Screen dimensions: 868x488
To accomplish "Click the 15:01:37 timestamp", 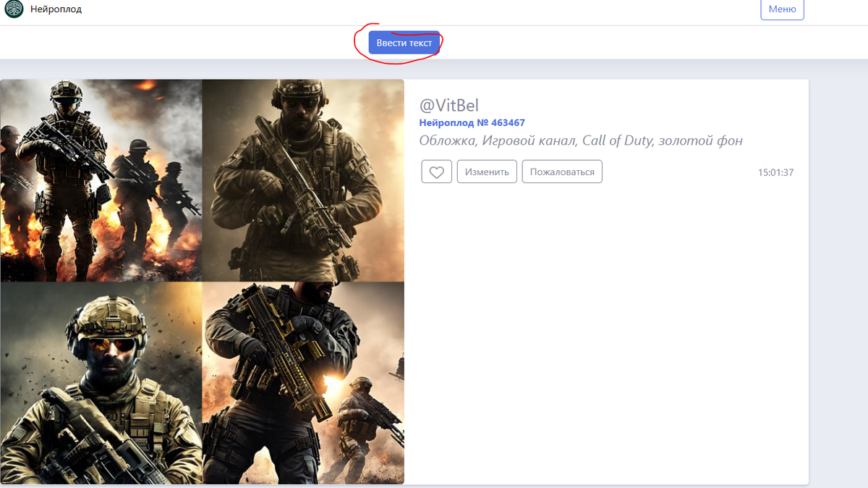I will click(x=775, y=172).
